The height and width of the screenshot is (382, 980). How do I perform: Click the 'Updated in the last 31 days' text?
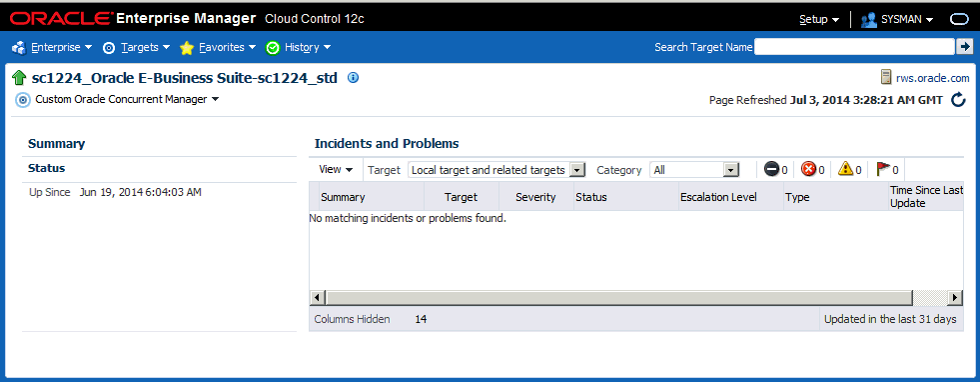coord(890,319)
